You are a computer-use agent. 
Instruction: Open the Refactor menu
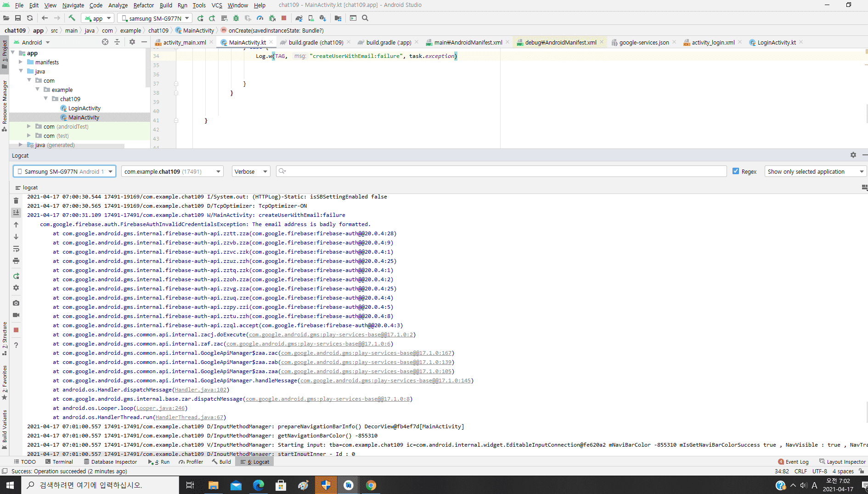coord(143,5)
